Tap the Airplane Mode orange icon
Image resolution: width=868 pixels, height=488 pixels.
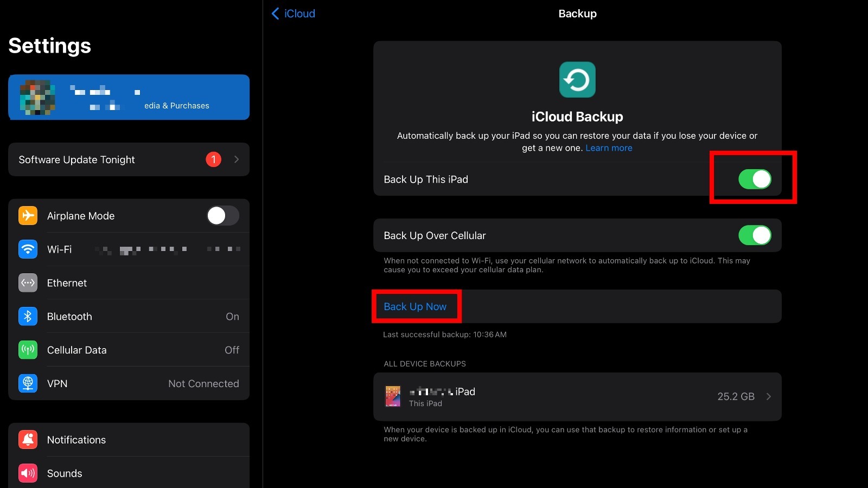click(28, 216)
